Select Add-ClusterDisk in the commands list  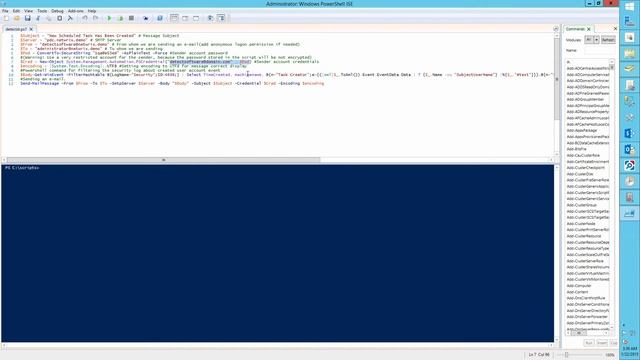[580, 174]
